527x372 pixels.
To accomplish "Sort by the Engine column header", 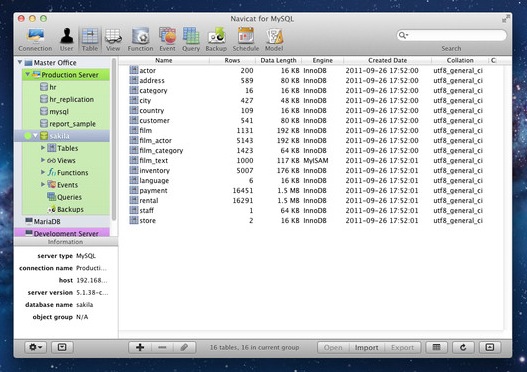I will [322, 60].
